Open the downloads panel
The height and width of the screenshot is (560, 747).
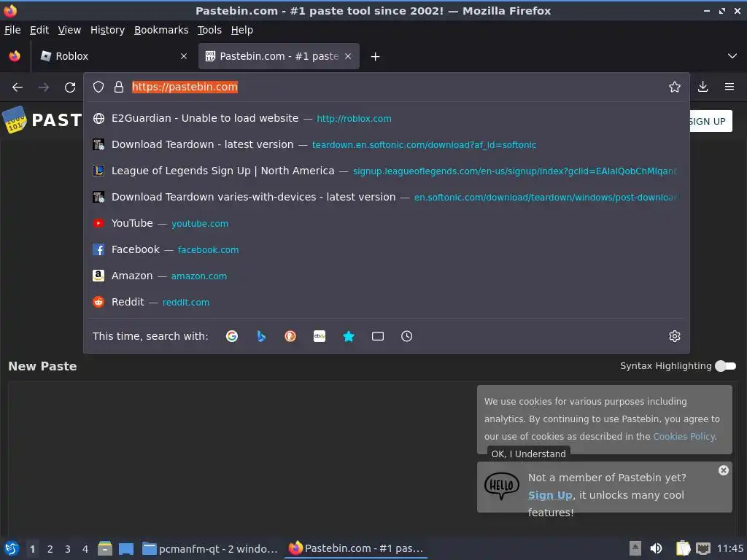[703, 87]
